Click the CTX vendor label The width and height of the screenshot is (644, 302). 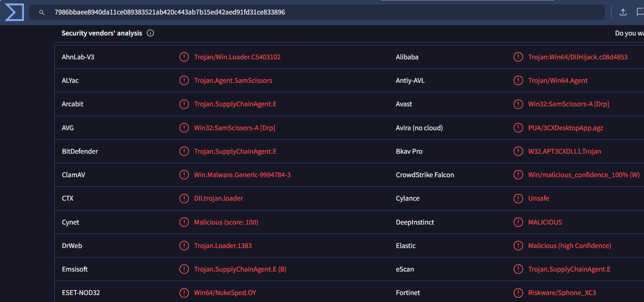[68, 199]
